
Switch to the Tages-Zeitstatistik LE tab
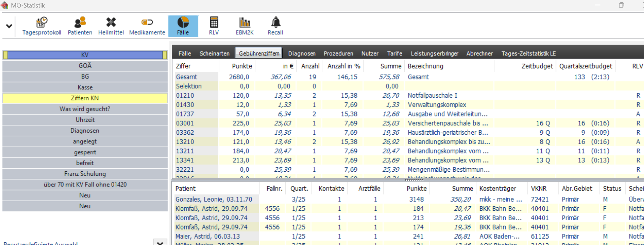click(x=528, y=53)
